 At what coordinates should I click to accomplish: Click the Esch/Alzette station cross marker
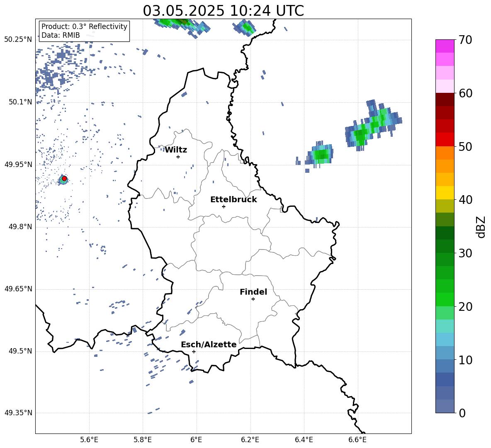pyautogui.click(x=194, y=351)
